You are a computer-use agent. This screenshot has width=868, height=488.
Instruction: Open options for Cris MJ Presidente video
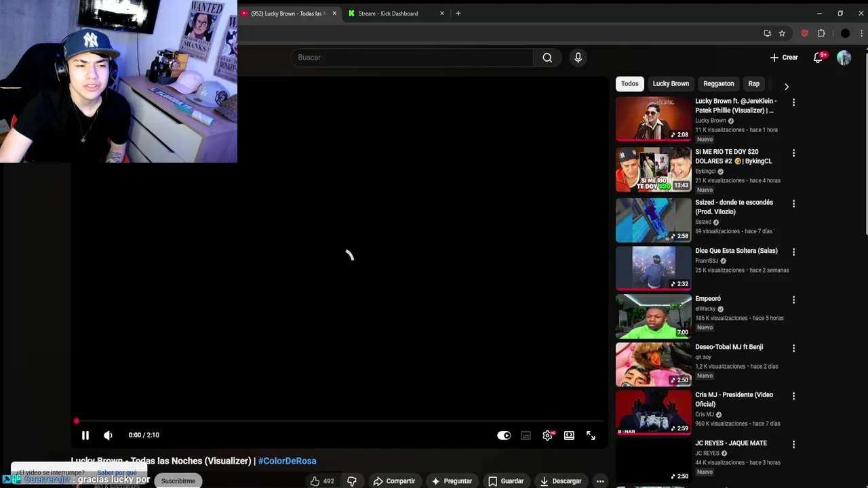point(793,396)
